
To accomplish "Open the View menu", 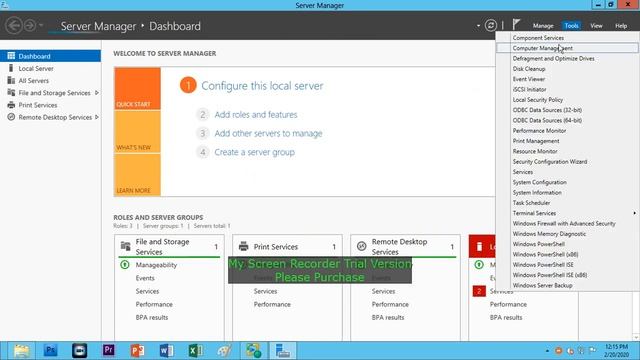I will 596,26.
